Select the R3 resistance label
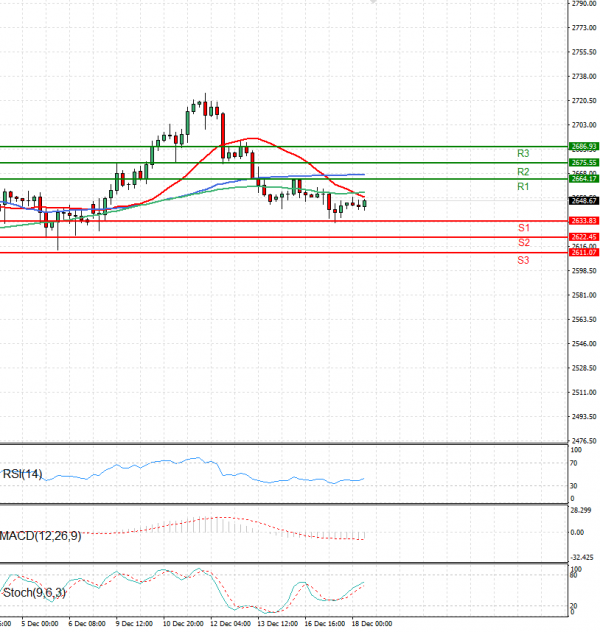600x632 pixels. [x=523, y=154]
